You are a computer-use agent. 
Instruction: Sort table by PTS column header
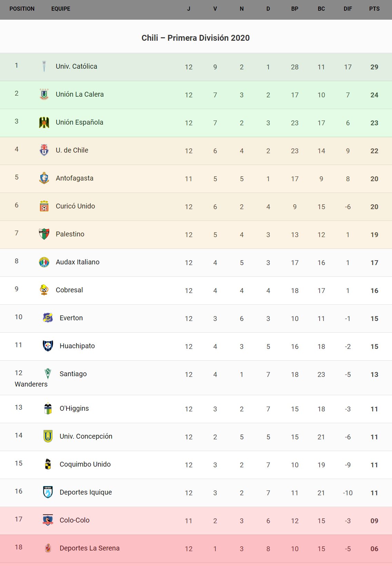374,9
